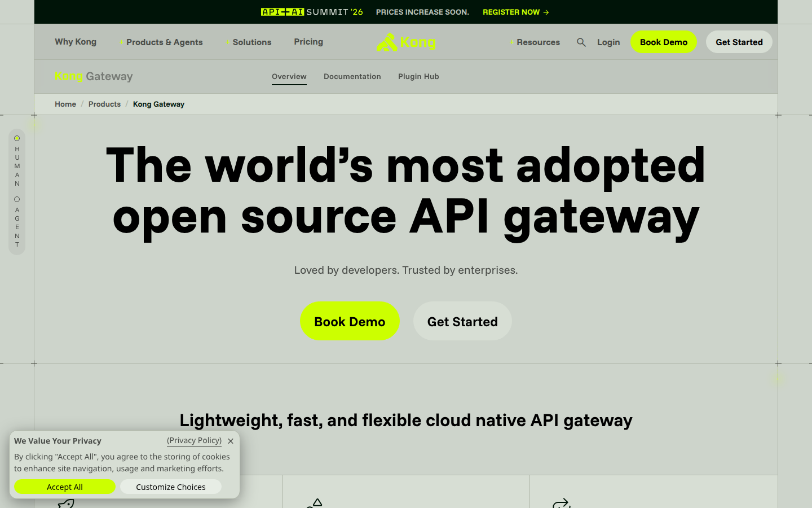
Task: Click Kong Gateway in the breadcrumb trail
Action: [x=158, y=104]
